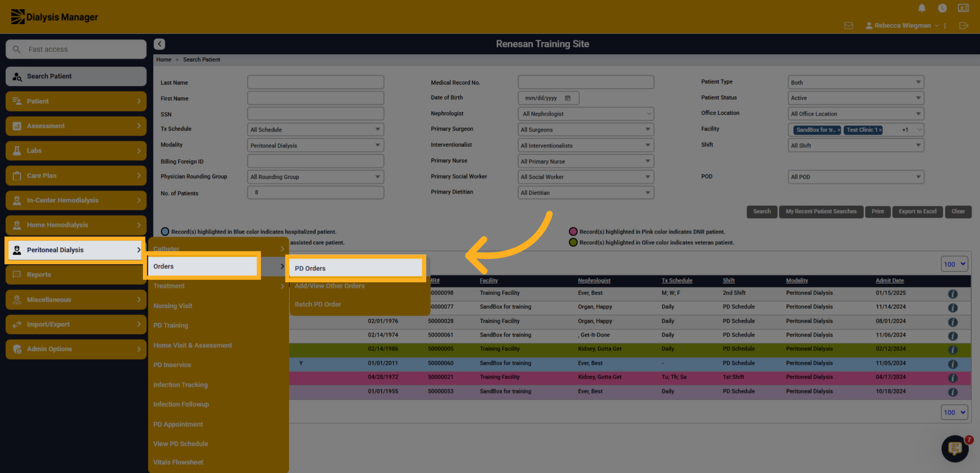Choose Add/View Other Orders

[x=330, y=286]
